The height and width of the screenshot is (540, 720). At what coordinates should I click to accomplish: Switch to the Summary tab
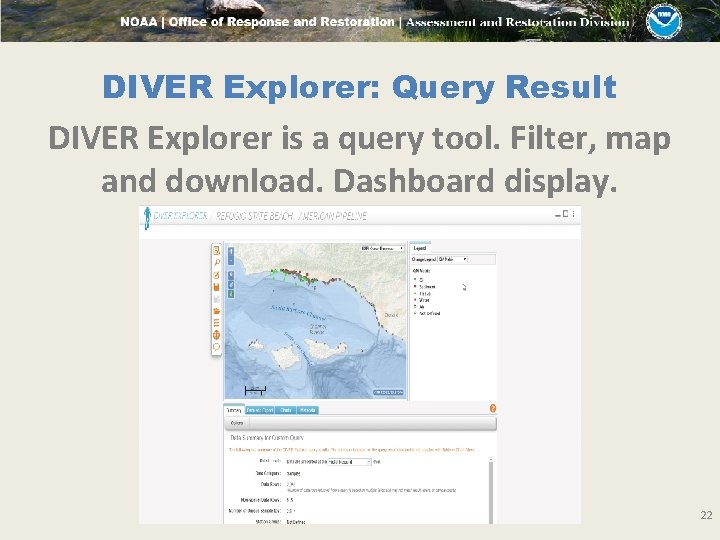point(234,410)
